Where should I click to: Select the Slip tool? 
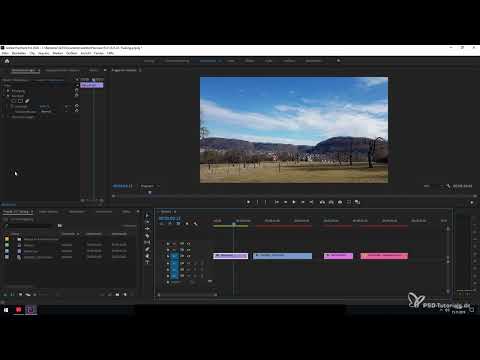pos(148,242)
